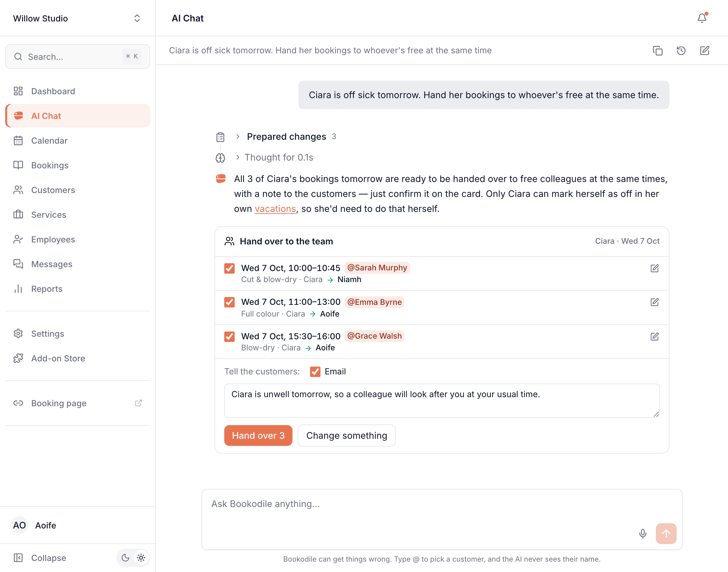Send message with the arrow-up button
This screenshot has width=728, height=572.
[x=666, y=533]
